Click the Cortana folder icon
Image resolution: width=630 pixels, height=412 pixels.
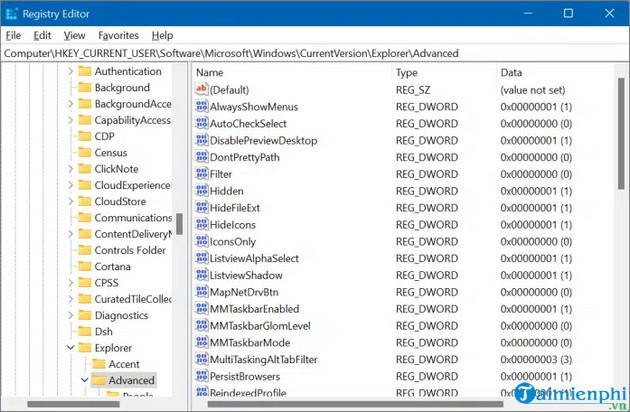[x=84, y=266]
